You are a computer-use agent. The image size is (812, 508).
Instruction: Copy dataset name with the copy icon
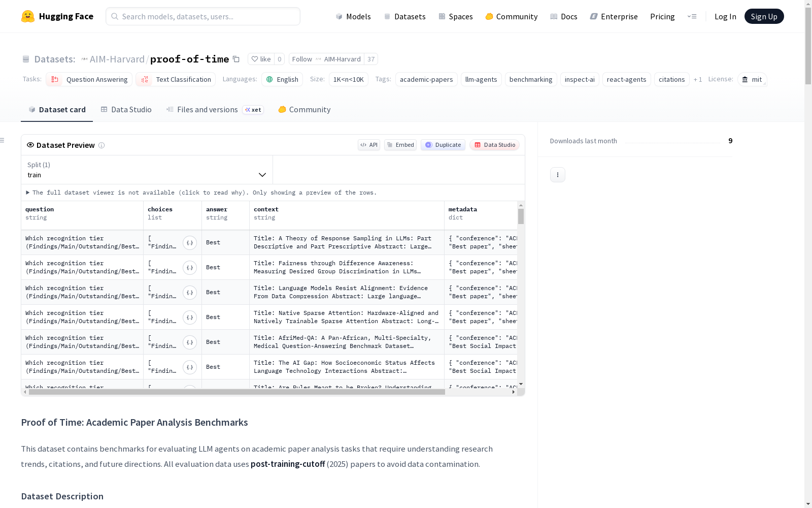pos(236,59)
